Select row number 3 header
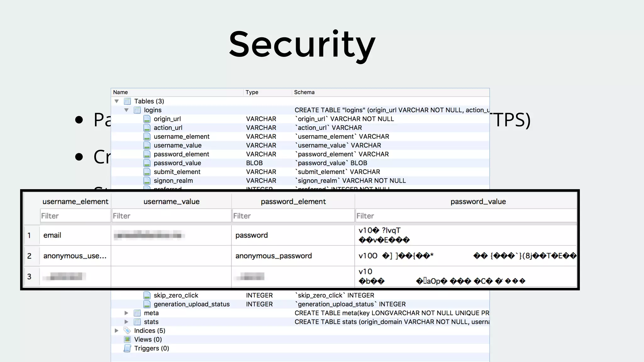Image resolution: width=644 pixels, height=362 pixels. click(32, 277)
